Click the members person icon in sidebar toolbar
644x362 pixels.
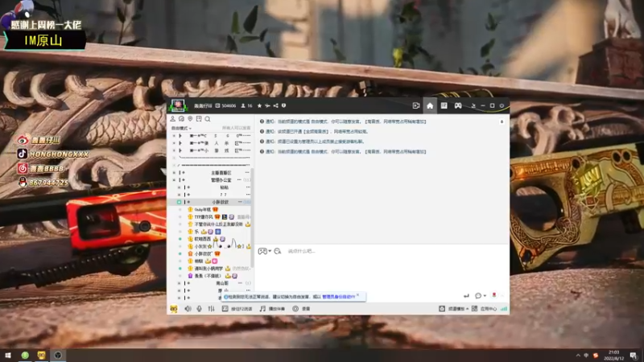click(173, 118)
